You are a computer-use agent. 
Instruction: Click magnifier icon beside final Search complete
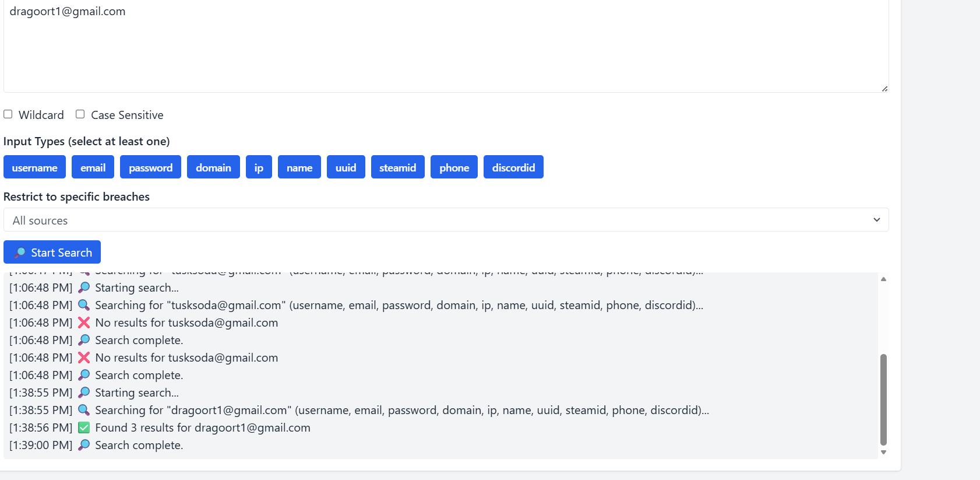coord(84,445)
